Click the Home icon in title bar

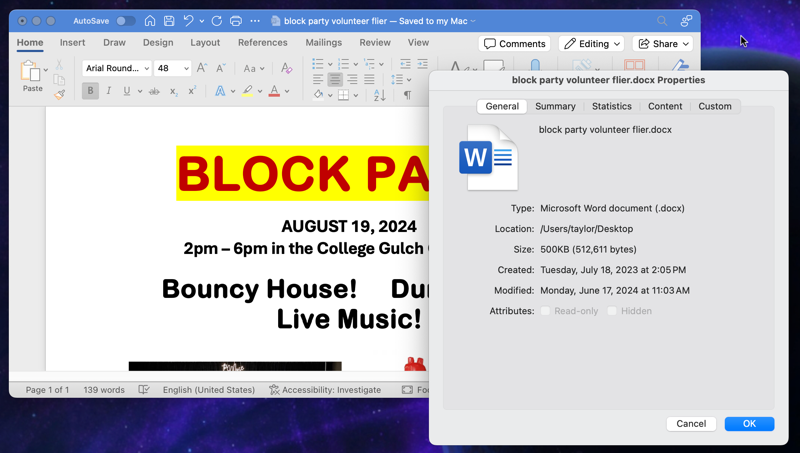tap(149, 21)
